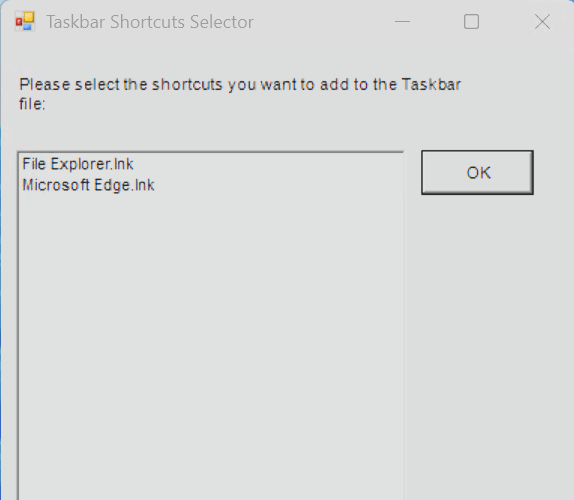Image resolution: width=574 pixels, height=500 pixels.
Task: Maximize the Taskbar Shortcuts Selector window
Action: (x=471, y=22)
